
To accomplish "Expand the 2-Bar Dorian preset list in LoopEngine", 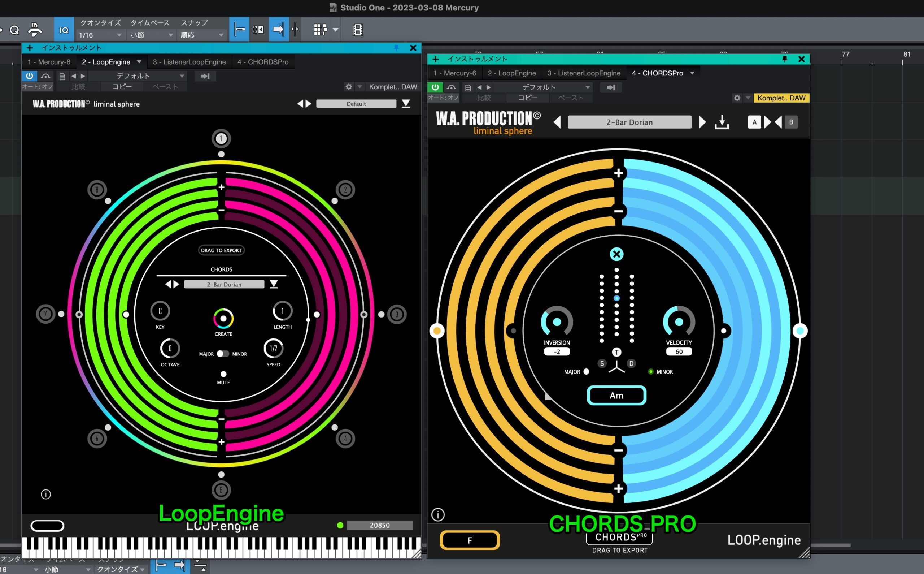I will pyautogui.click(x=274, y=284).
